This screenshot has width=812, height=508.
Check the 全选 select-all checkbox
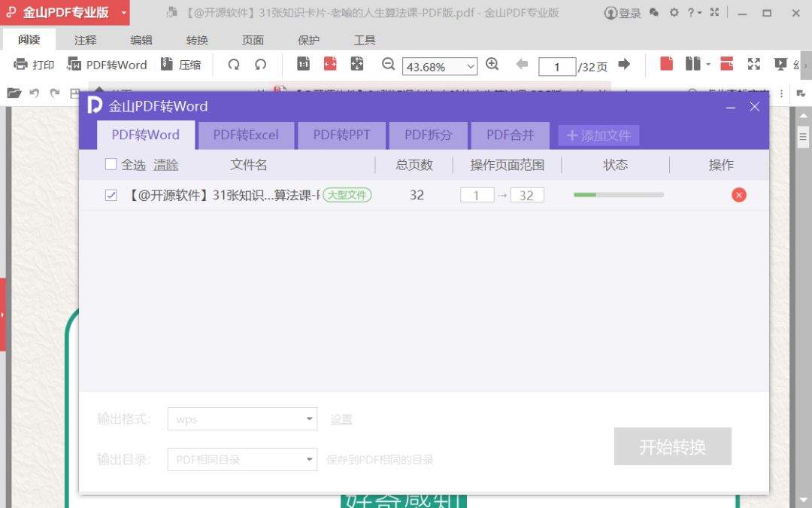(x=111, y=164)
